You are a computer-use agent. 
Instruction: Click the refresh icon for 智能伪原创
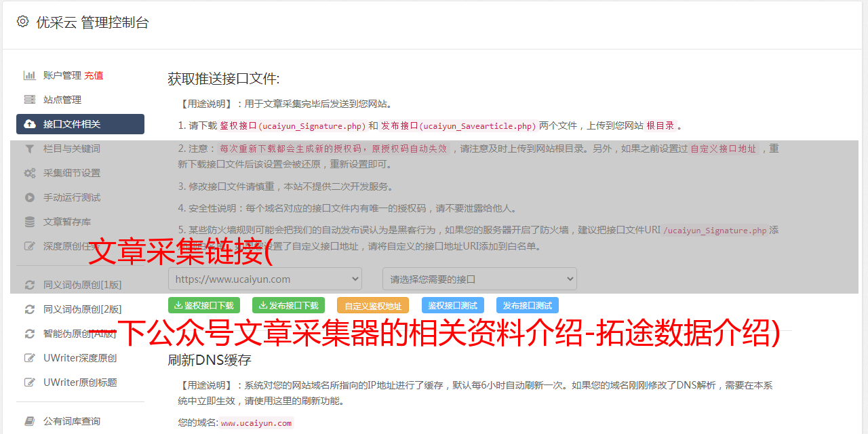(30, 334)
